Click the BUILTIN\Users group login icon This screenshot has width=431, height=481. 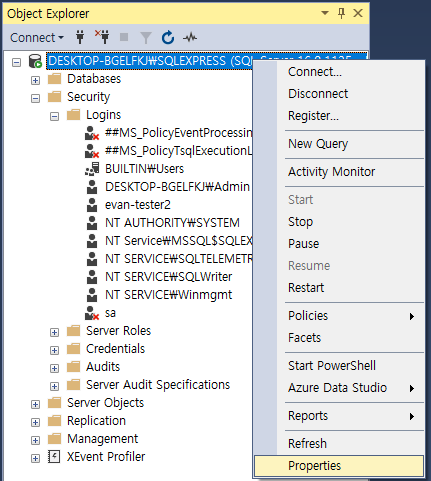92,169
